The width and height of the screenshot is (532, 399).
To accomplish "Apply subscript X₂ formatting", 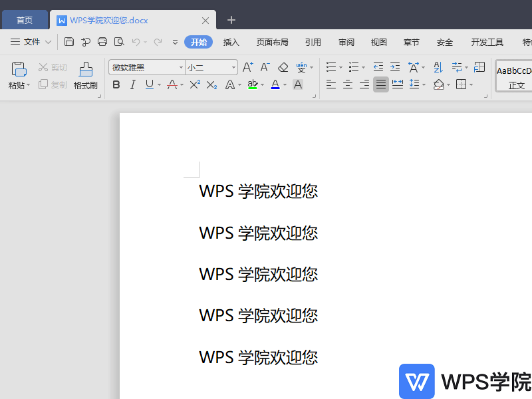I will coord(211,84).
